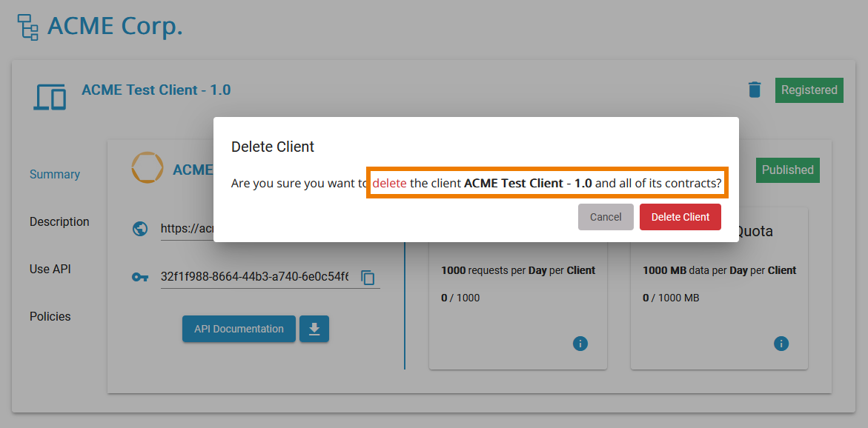Click the green Registered status badge
This screenshot has height=428, width=868.
click(x=809, y=90)
